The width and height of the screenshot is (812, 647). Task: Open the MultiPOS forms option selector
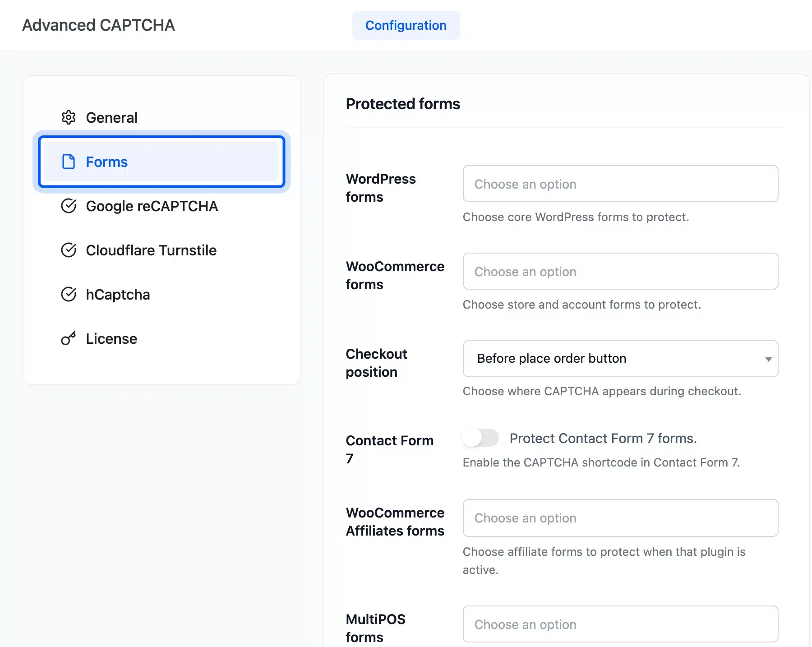pyautogui.click(x=620, y=624)
